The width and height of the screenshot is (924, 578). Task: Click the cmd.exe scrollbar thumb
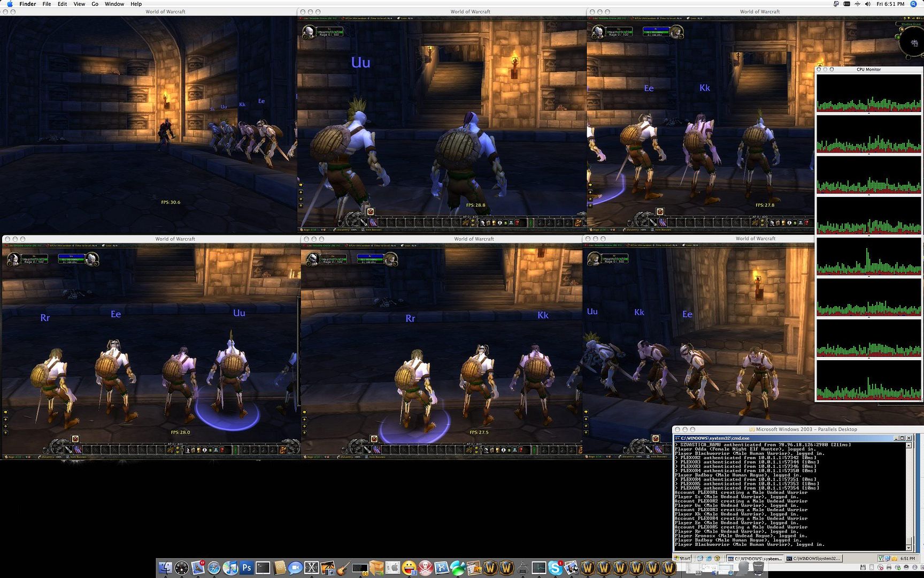pos(908,541)
